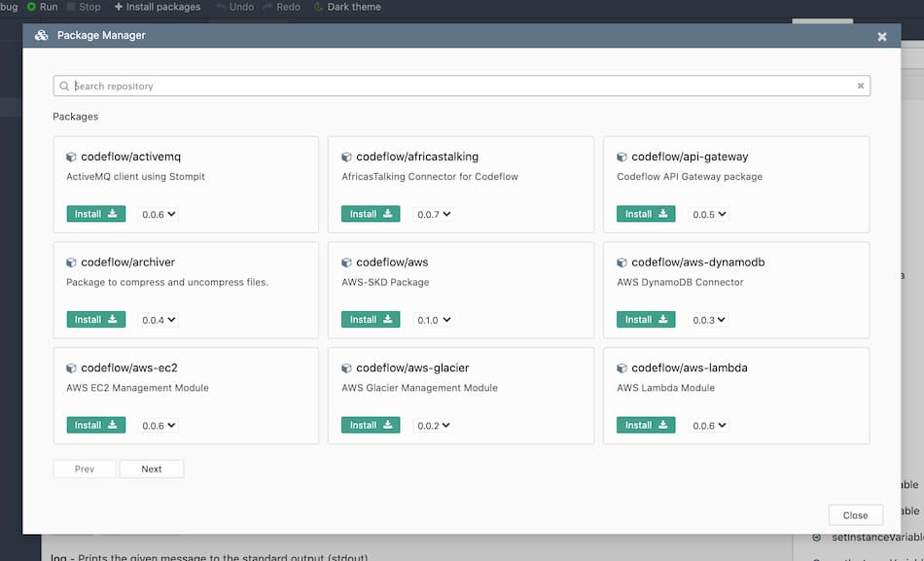Click the cube icon beside codeflow/aws-lambda
924x561 pixels.
click(622, 368)
